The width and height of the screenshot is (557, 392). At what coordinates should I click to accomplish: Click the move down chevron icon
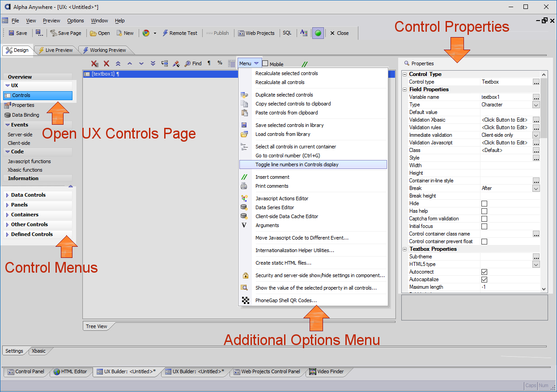tap(141, 63)
